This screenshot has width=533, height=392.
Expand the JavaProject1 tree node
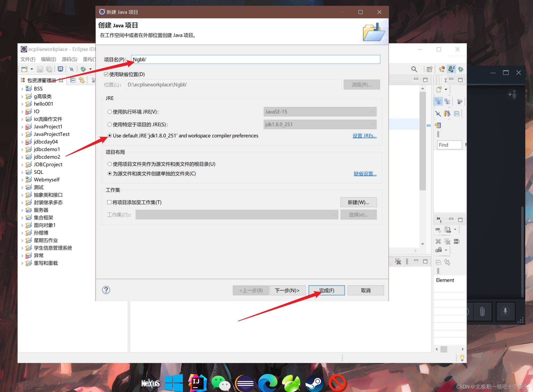[22, 127]
